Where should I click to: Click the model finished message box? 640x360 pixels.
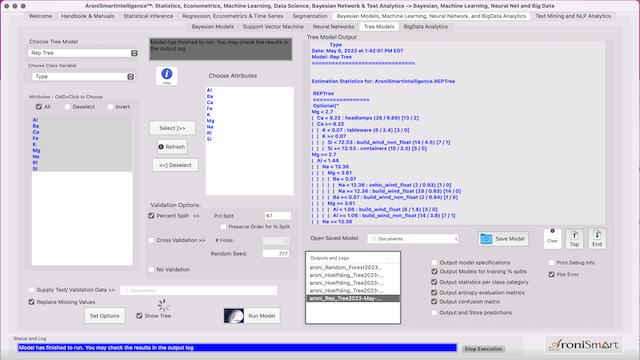pos(221,49)
